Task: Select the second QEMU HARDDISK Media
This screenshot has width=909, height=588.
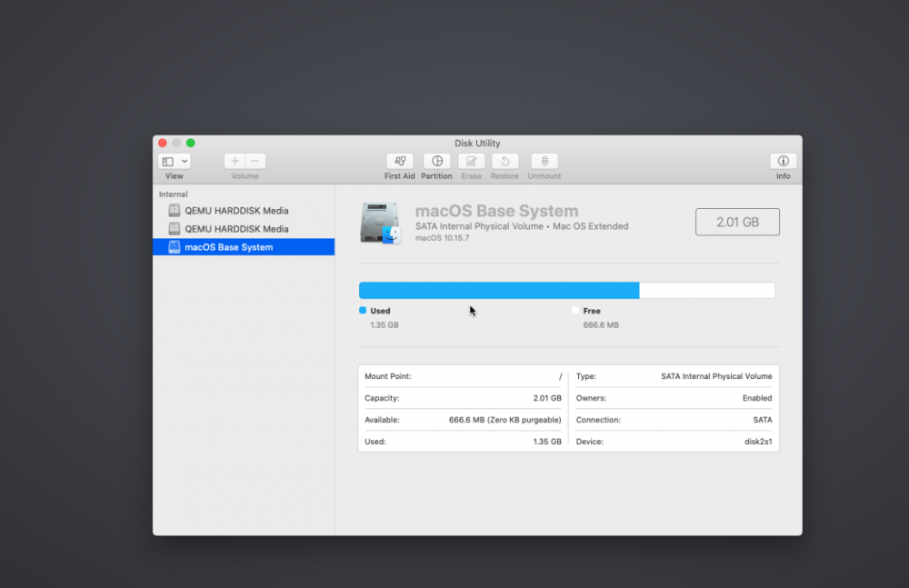Action: coord(244,228)
